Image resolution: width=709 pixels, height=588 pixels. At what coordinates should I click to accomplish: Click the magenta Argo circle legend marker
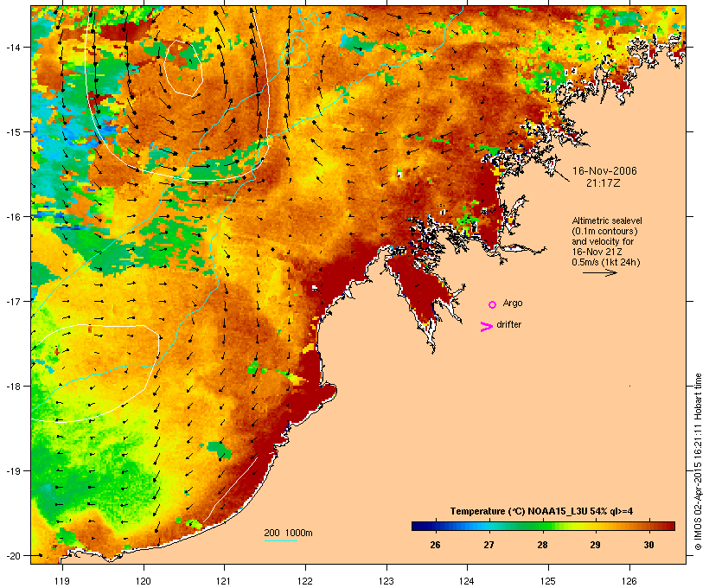[493, 305]
